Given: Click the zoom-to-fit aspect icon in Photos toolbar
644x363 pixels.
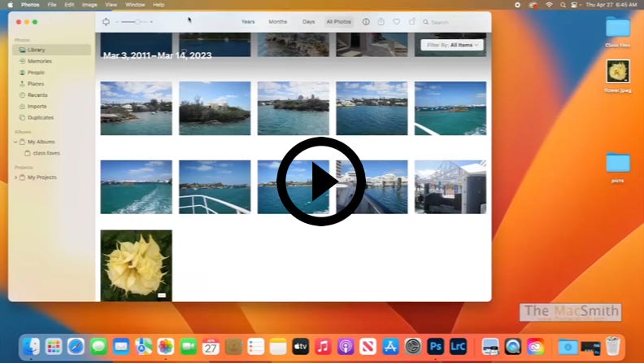Looking at the screenshot, I should (106, 22).
